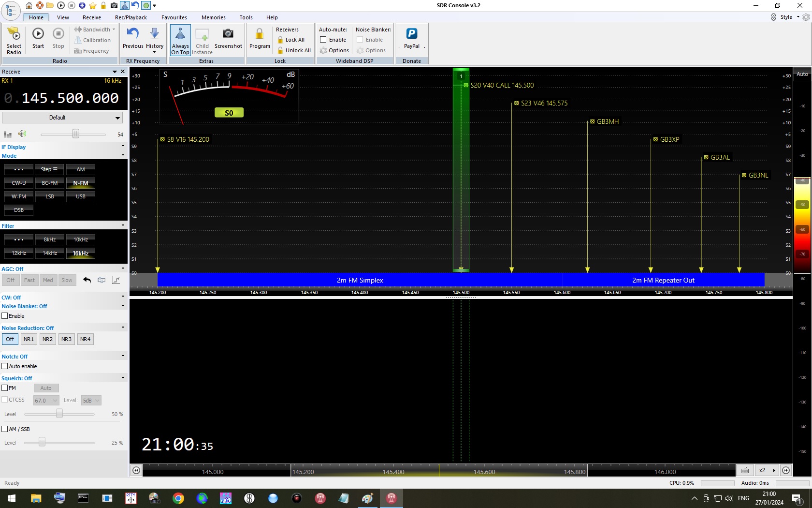Click the PayPal donate icon
The image size is (812, 508).
coord(411,35)
